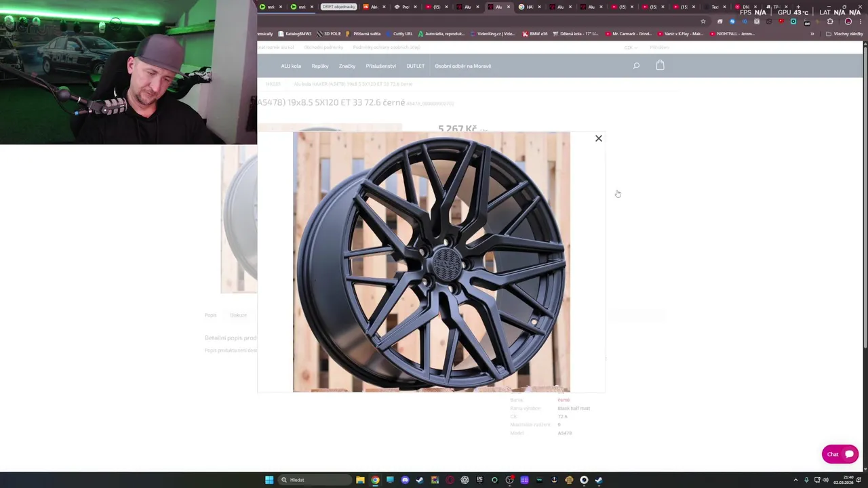868x488 pixels.
Task: Click the enlarged black wheel image
Action: tap(431, 262)
